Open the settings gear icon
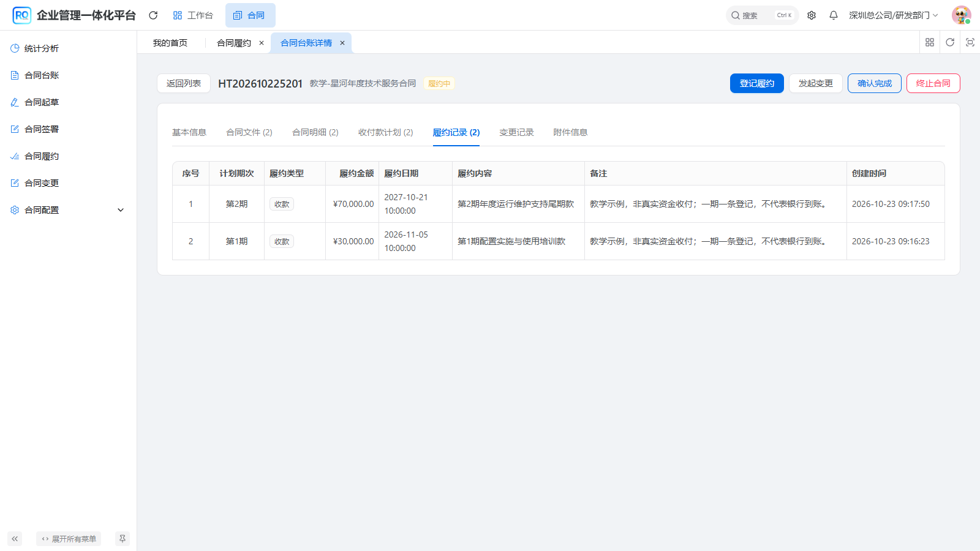Viewport: 980px width, 551px height. click(812, 15)
